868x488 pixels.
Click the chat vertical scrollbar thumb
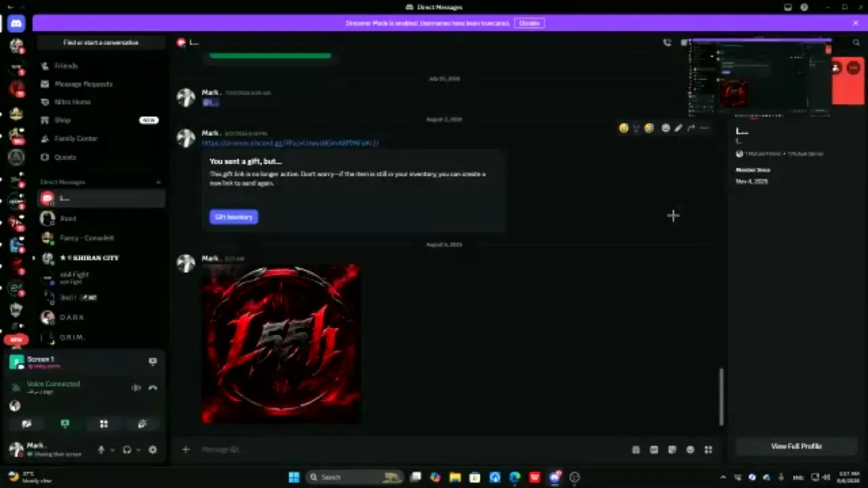(721, 396)
